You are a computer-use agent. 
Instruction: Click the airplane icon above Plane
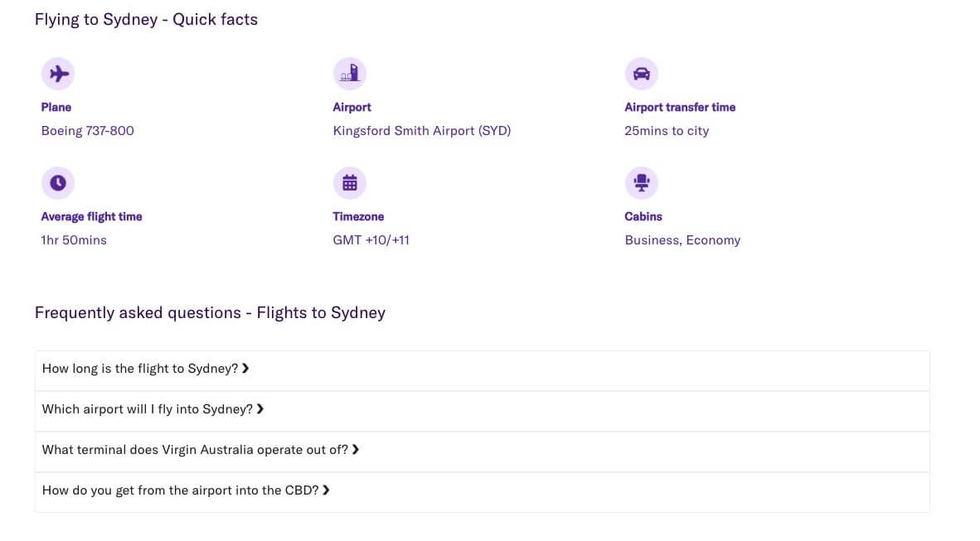58,74
